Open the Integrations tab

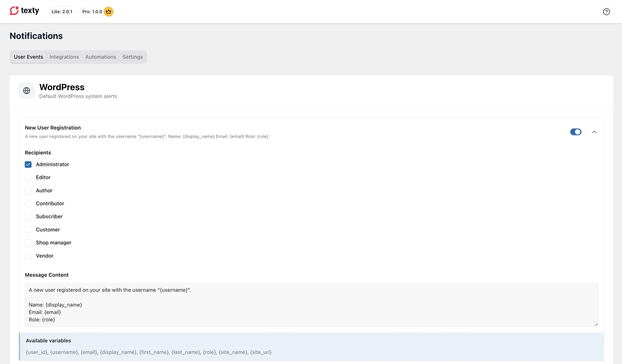[x=64, y=57]
